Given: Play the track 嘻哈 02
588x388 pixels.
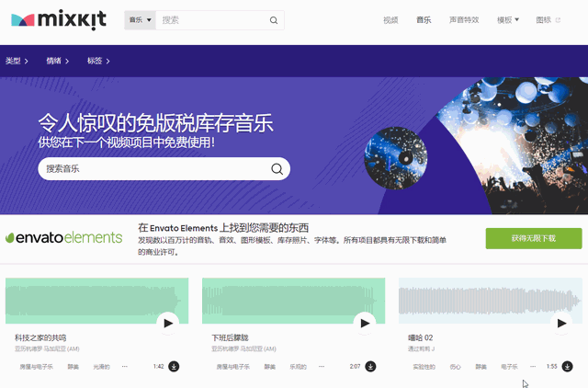Looking at the screenshot, I should coord(561,323).
